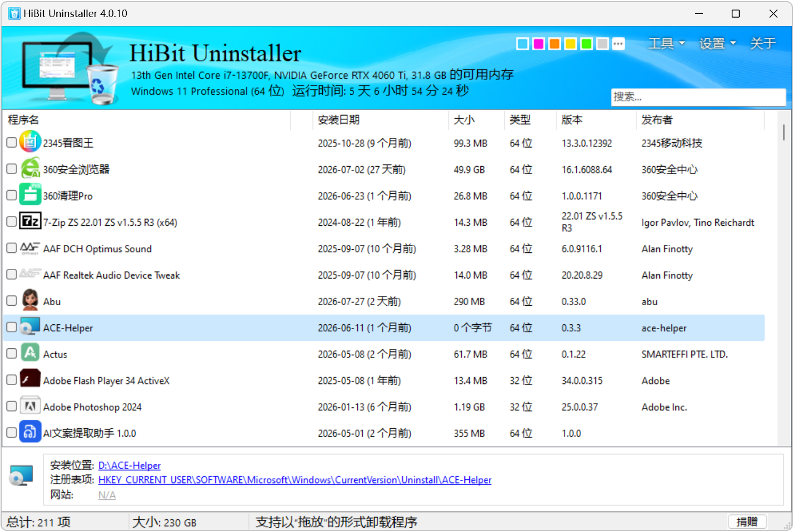Screen dimensions: 794x532
Task: Check the Abu checkbox
Action: coord(12,301)
